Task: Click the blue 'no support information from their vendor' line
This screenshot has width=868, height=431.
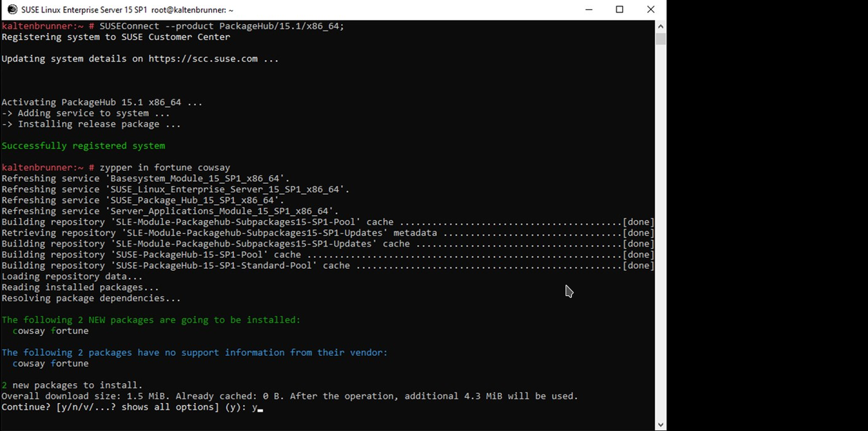Action: click(x=194, y=352)
